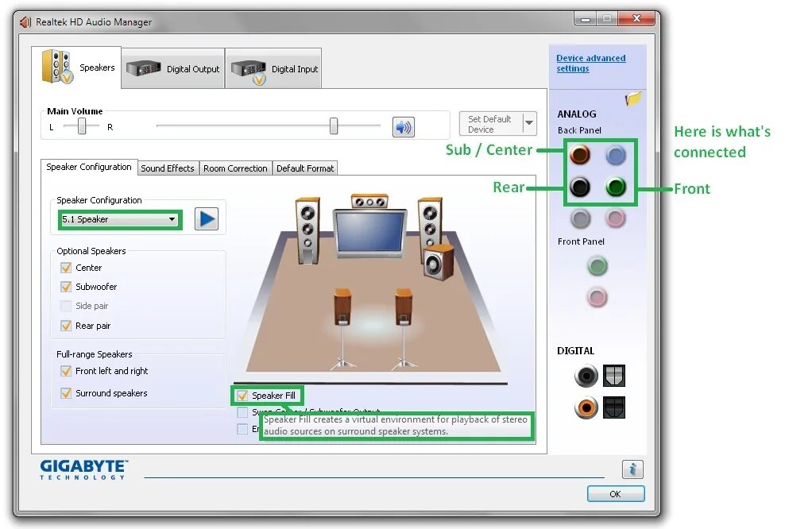Screen dimensions: 812x529
Task: Toggle the Surround speakers checkbox
Action: coord(66,393)
